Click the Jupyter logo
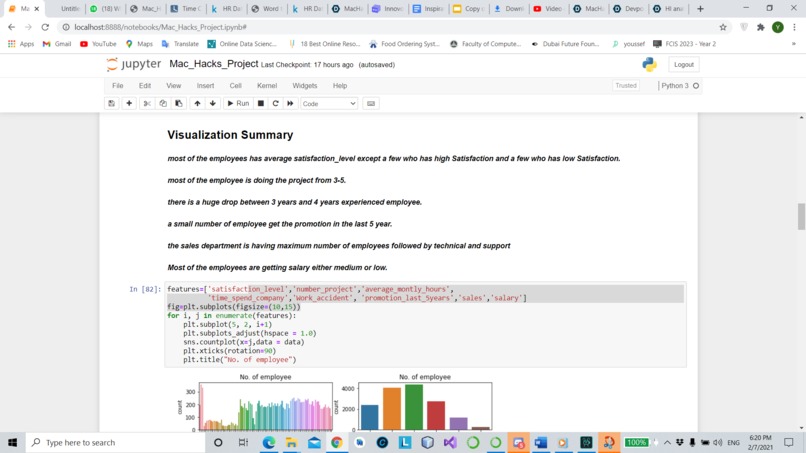The width and height of the screenshot is (806, 453). click(134, 64)
